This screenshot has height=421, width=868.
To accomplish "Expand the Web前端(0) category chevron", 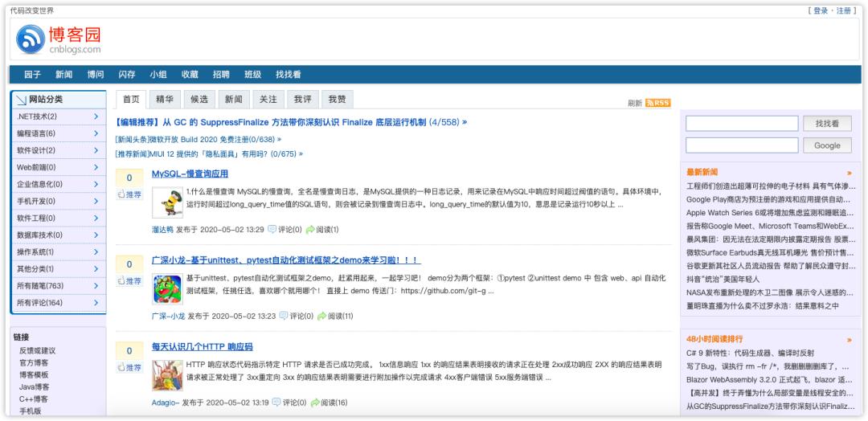I will point(96,167).
